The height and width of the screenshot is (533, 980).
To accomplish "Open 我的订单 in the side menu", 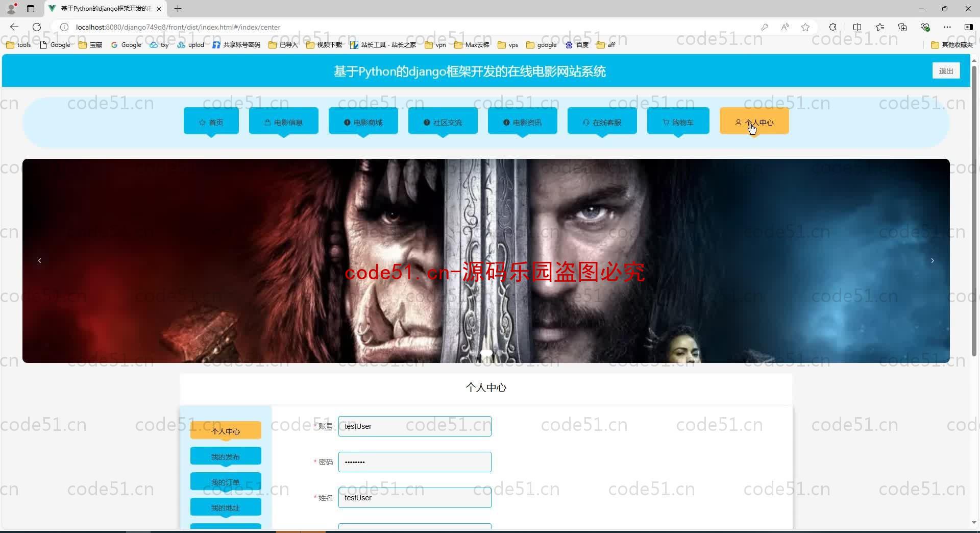I will (226, 482).
